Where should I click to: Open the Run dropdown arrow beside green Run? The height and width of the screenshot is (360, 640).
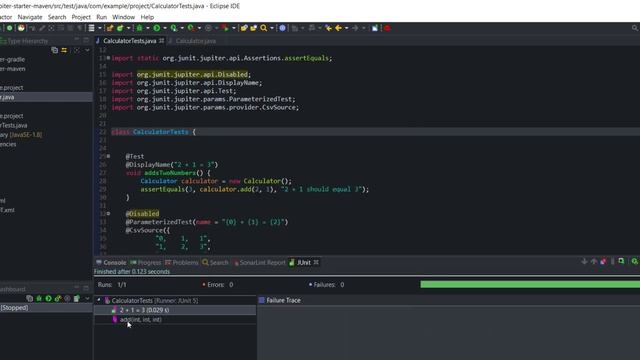point(165,28)
